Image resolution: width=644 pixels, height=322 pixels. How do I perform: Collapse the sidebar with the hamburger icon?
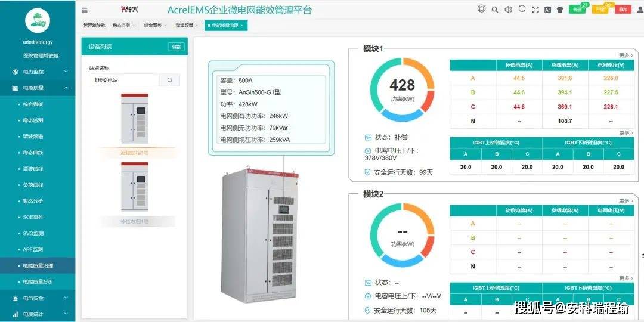[x=84, y=10]
